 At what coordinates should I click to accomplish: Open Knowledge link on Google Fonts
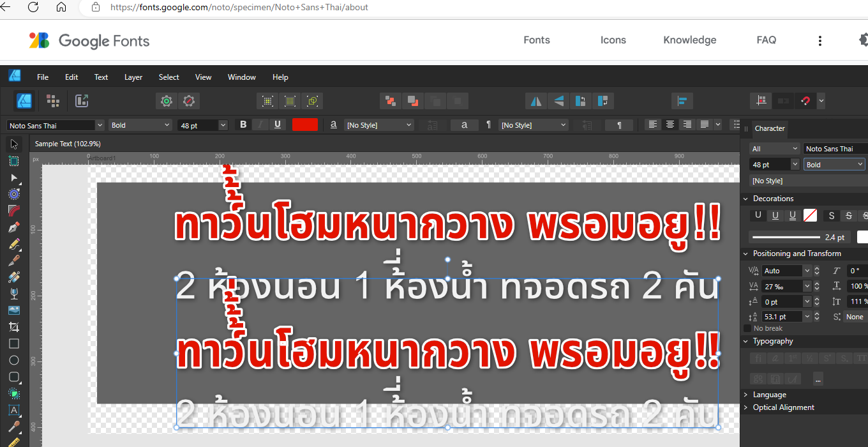click(690, 40)
